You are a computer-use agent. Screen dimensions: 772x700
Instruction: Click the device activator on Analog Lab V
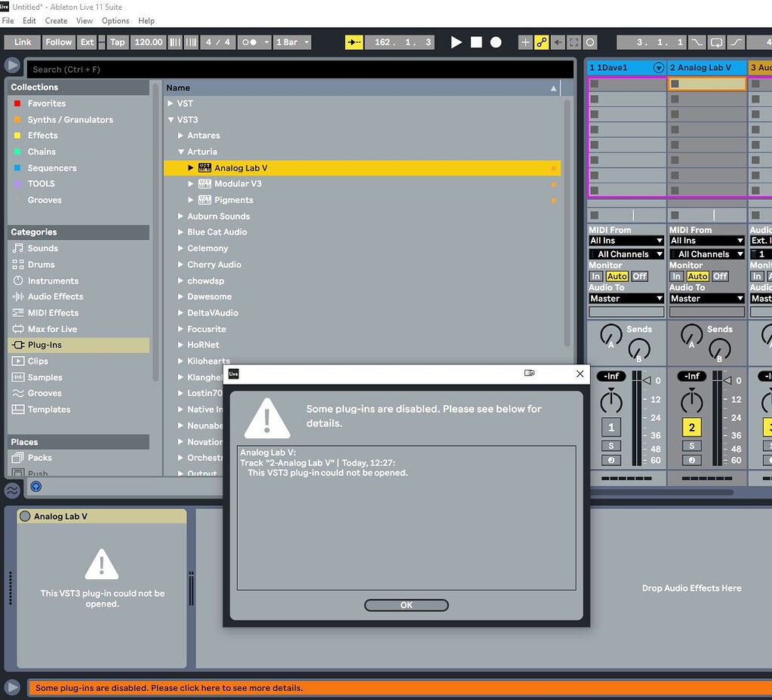25,517
